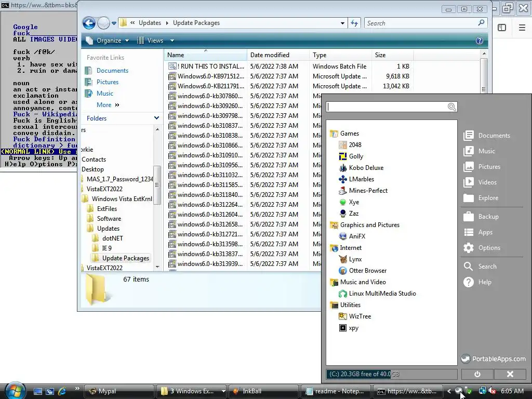Image resolution: width=532 pixels, height=399 pixels.
Task: Collapse the Music and Video category
Action: click(x=358, y=282)
